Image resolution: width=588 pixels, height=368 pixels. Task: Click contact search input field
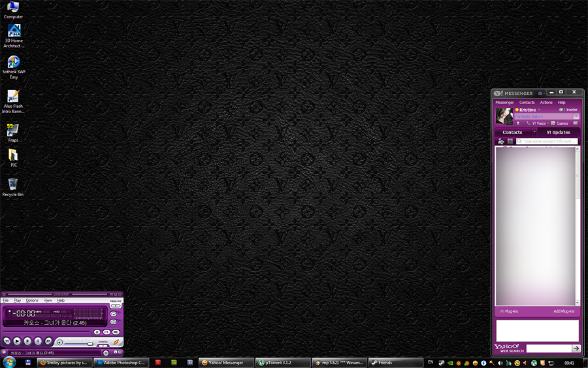point(547,141)
